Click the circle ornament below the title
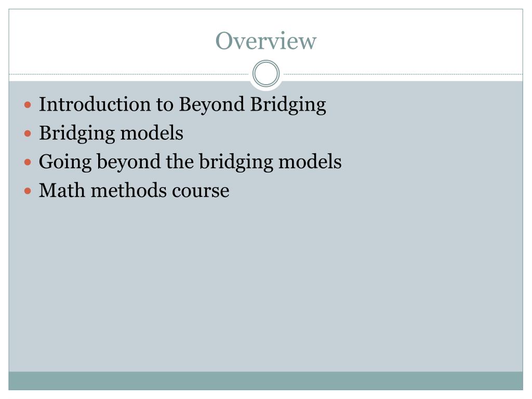532x399 pixels. click(266, 74)
